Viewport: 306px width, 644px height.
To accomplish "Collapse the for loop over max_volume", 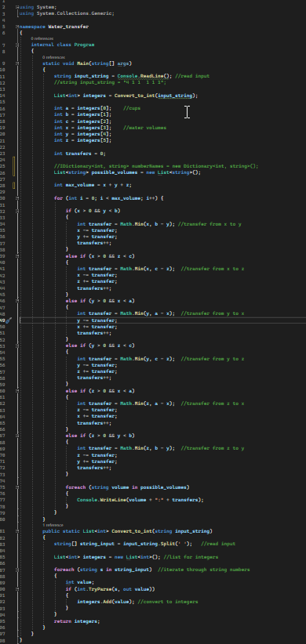I will (x=17, y=198).
